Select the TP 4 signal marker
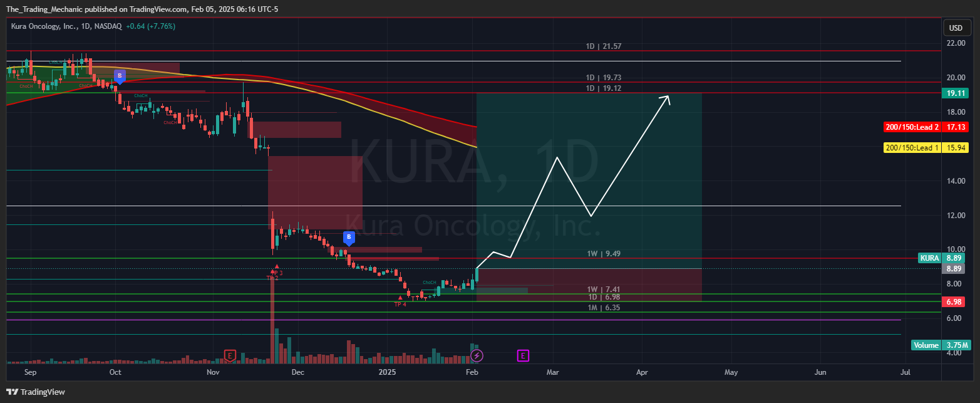 pos(400,301)
